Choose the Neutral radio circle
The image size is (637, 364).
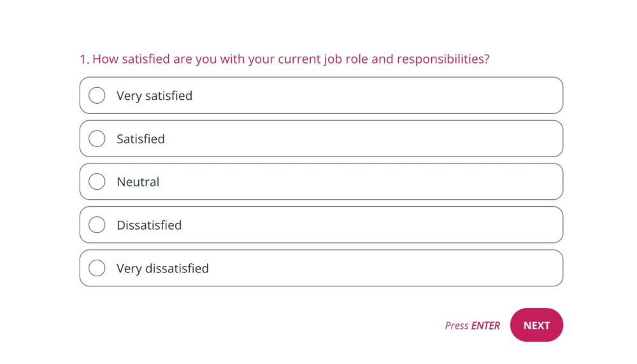(x=97, y=181)
